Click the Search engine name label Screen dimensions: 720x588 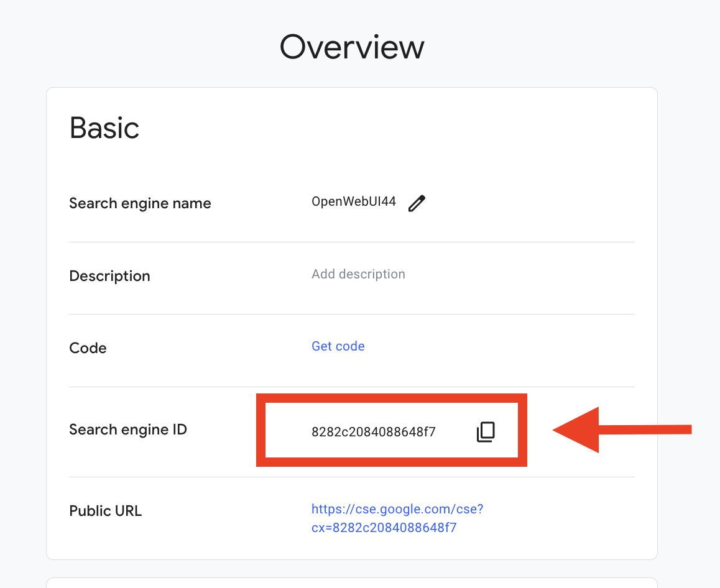point(140,203)
